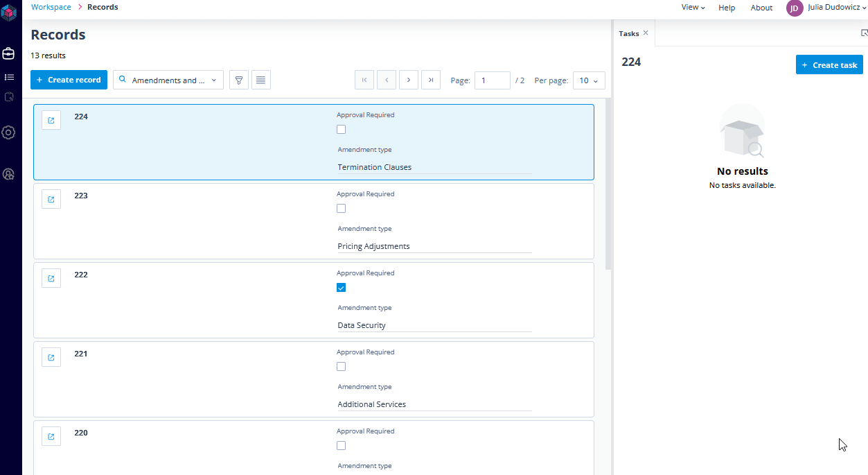Expand the Julia Dudowicz user menu
This screenshot has height=475, width=868.
[x=837, y=8]
